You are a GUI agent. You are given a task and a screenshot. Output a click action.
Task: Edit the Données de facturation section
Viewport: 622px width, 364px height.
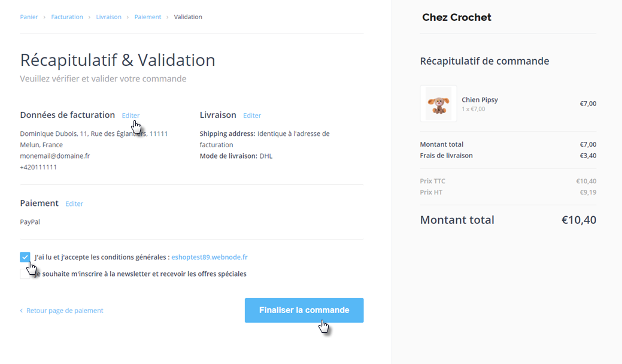pyautogui.click(x=131, y=116)
